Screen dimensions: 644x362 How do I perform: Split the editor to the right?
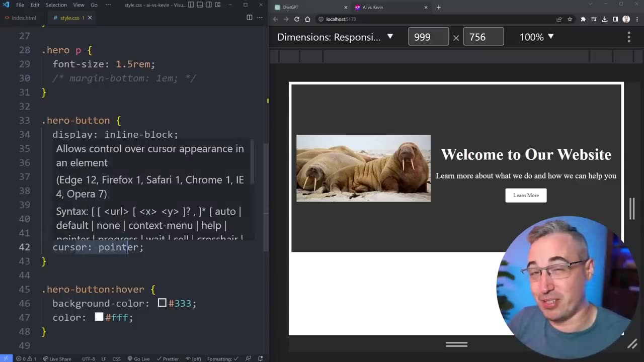249,18
